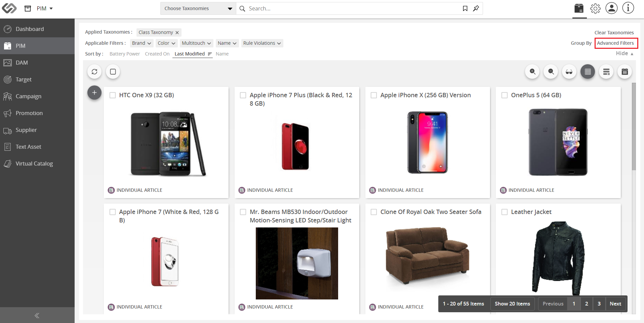Open Promotion in the sidebar
The width and height of the screenshot is (644, 323).
click(x=37, y=113)
